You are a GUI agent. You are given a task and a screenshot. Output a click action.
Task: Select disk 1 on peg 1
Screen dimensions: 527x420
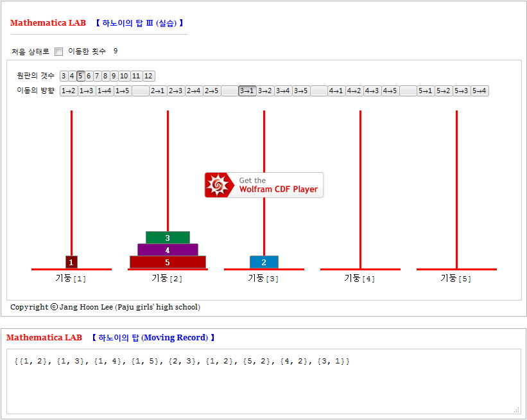coord(71,262)
